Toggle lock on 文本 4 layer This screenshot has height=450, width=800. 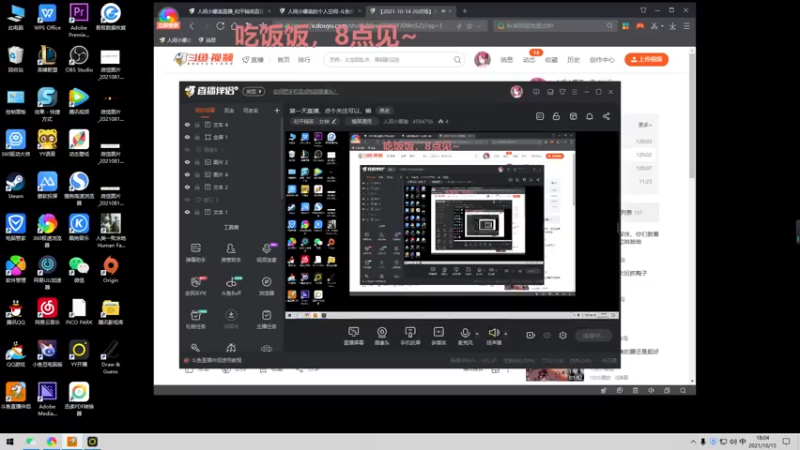click(197, 124)
